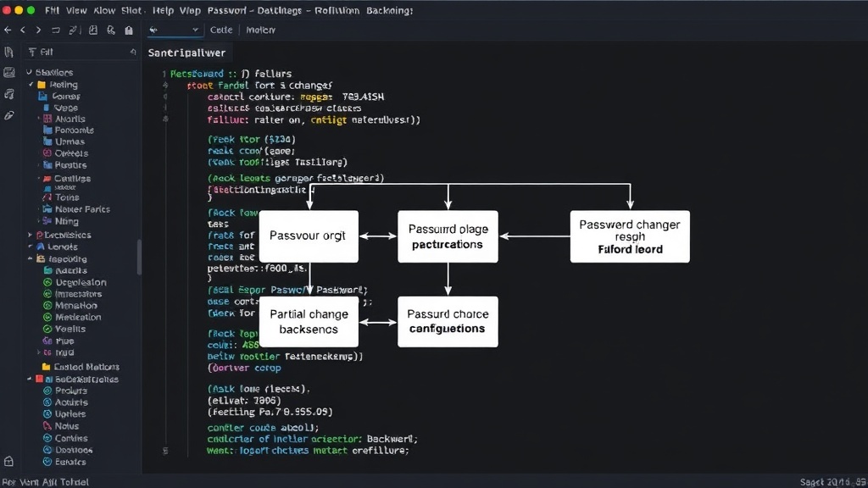Screen dimensions: 868x488
Task: Collapse the Reting folder
Action: (x=31, y=85)
